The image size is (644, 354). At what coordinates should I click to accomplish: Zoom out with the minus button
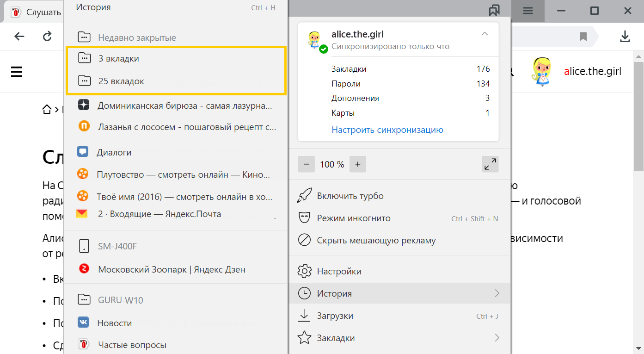[307, 164]
